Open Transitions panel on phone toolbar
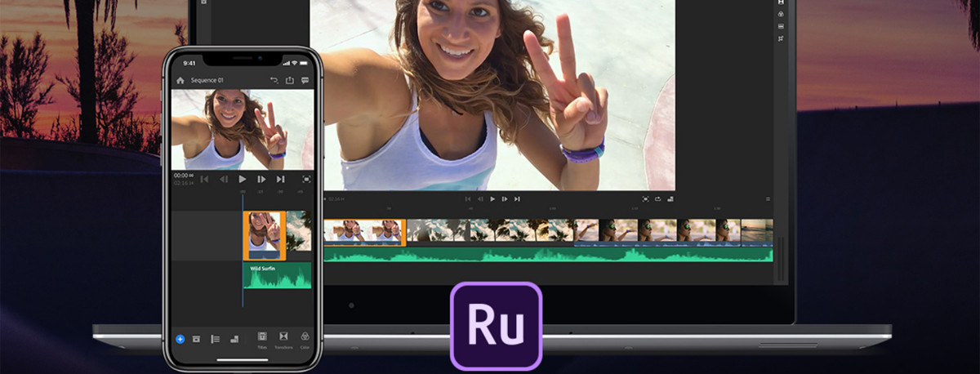Image resolution: width=980 pixels, height=374 pixels. pos(283,338)
